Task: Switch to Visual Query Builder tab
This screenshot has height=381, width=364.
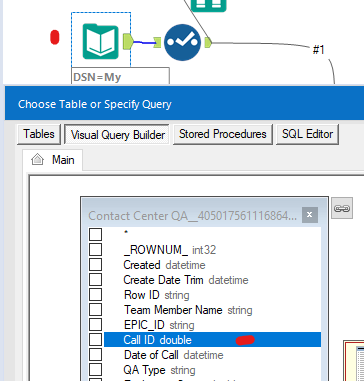Action: pos(117,134)
